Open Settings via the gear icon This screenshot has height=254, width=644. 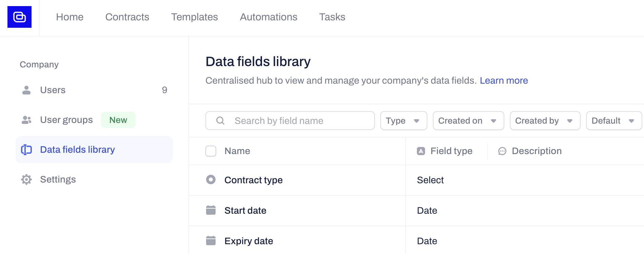[x=26, y=179]
